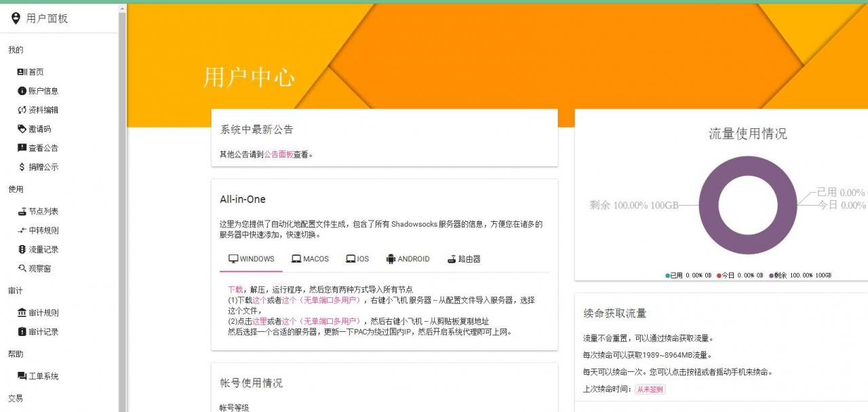Image resolution: width=868 pixels, height=412 pixels.
Task: Switch to the ANDROID tab
Action: click(408, 259)
